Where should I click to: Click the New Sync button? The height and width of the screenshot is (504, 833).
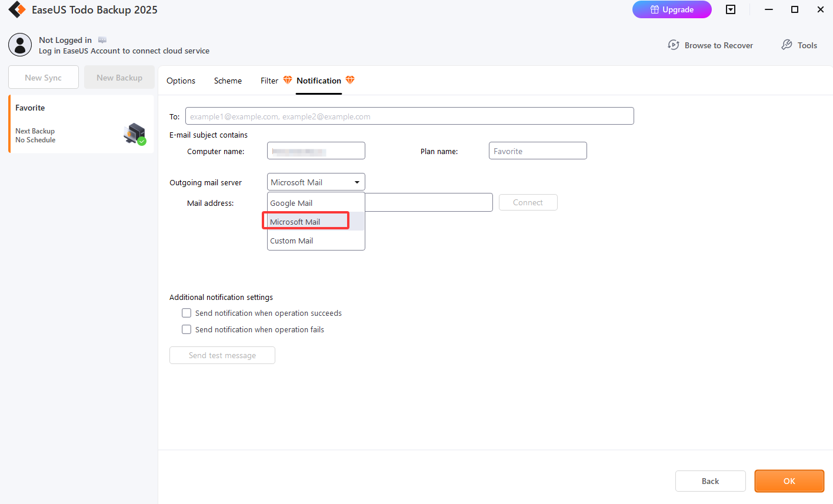44,77
